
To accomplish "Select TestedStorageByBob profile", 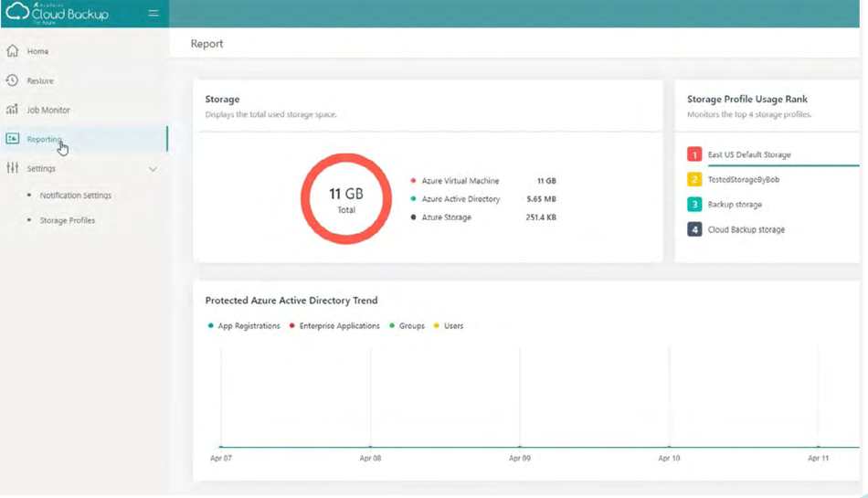I will tap(744, 179).
